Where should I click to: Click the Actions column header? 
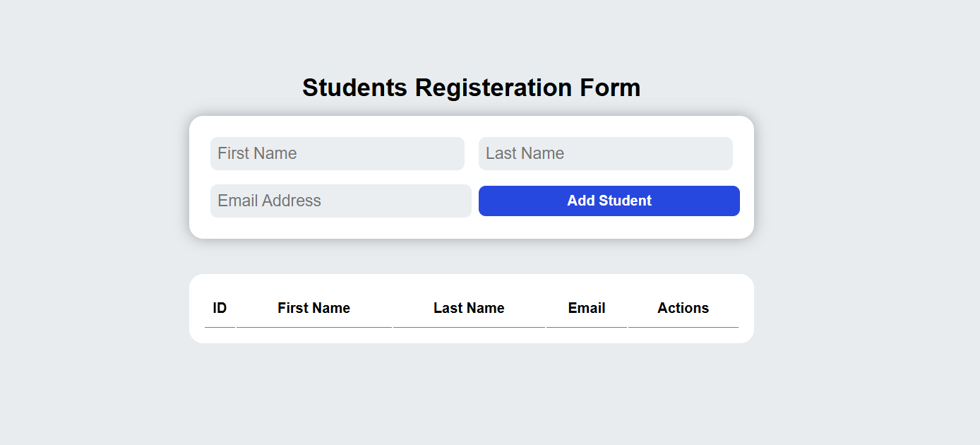[683, 308]
